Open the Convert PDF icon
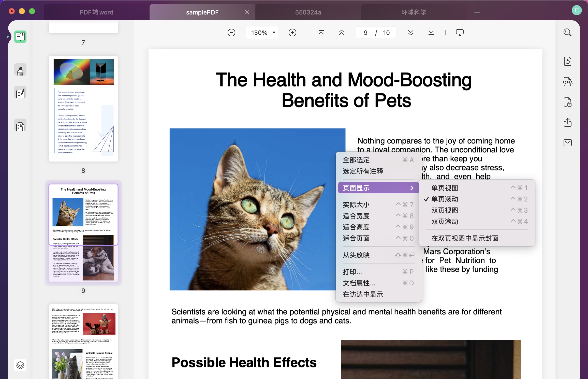Viewport: 588px width, 379px height. [x=568, y=61]
